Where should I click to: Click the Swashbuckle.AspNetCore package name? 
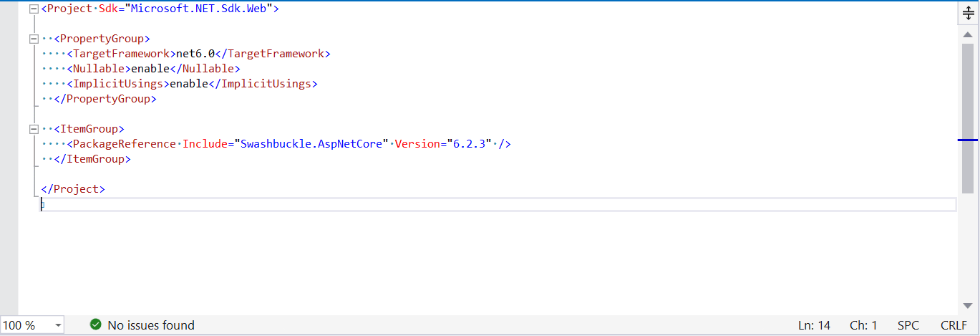(x=311, y=145)
